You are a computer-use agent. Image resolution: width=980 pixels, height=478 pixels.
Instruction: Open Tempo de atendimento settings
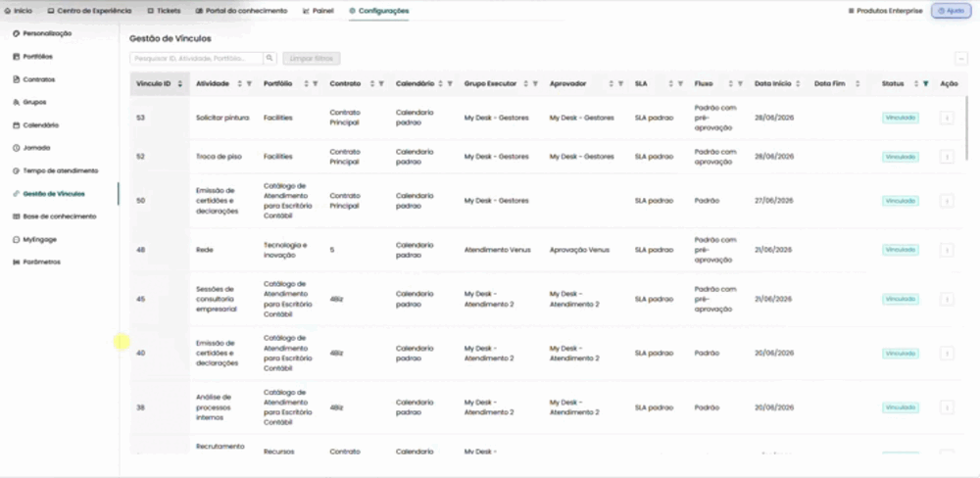[x=56, y=170]
